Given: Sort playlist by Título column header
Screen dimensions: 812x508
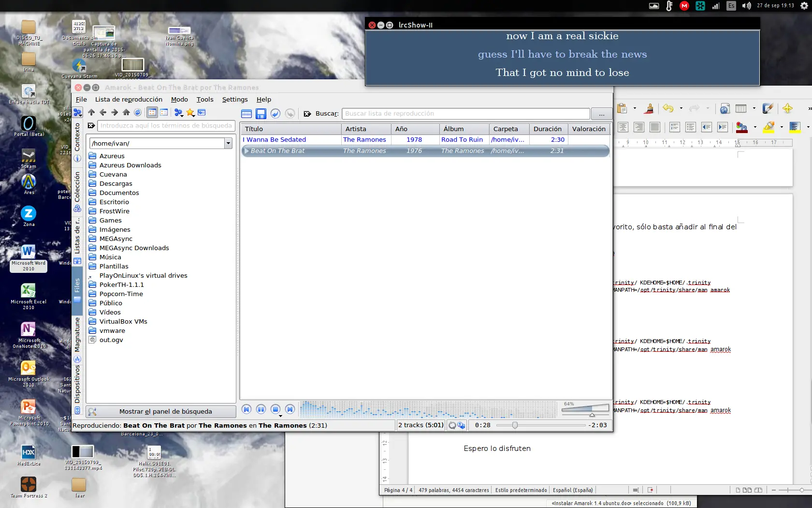Looking at the screenshot, I should (291, 129).
